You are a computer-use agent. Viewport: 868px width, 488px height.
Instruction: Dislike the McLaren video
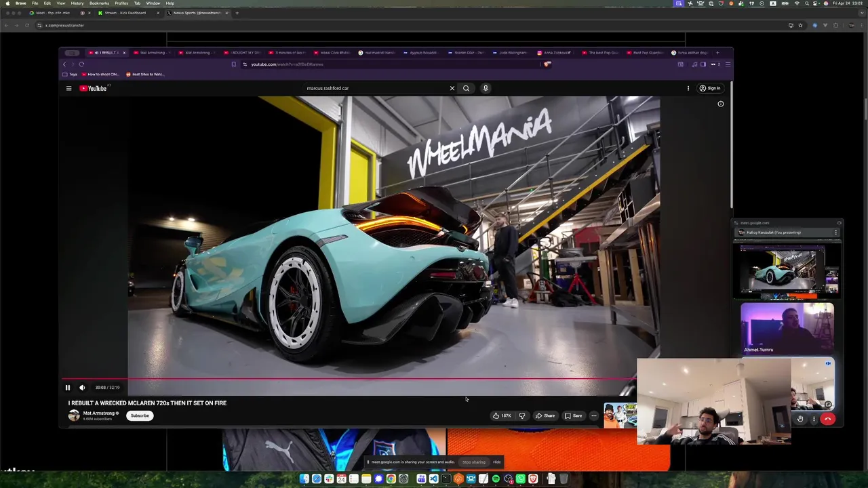pos(522,415)
